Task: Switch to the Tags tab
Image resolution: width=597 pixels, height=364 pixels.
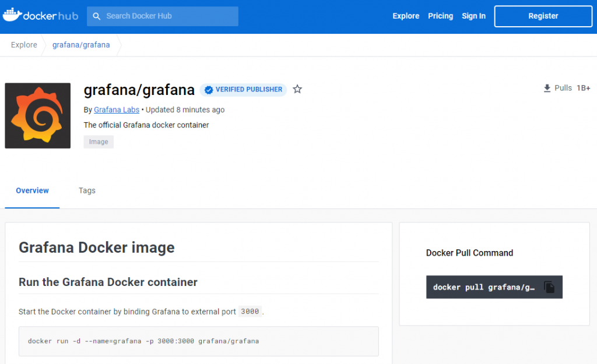Action: [x=87, y=190]
